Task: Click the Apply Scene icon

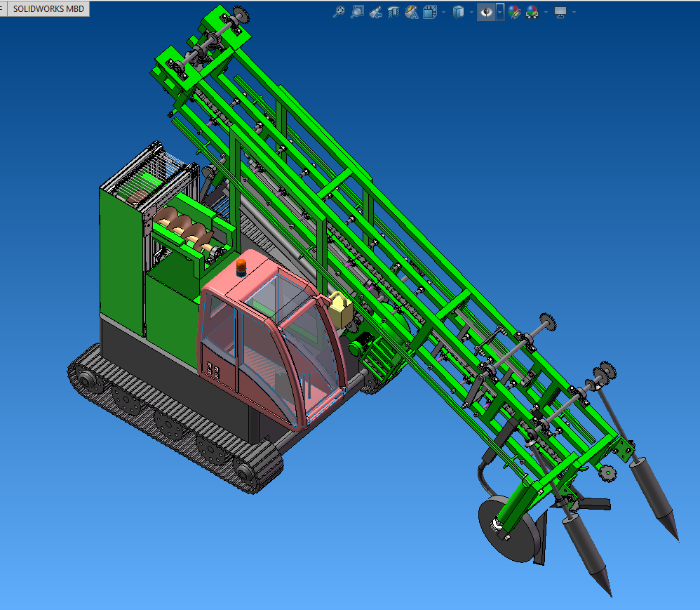Action: [x=532, y=12]
